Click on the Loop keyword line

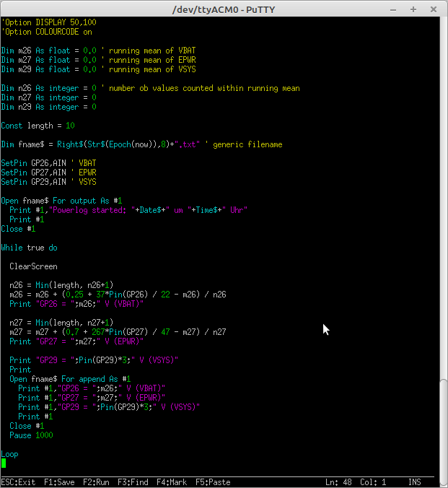(x=10, y=454)
